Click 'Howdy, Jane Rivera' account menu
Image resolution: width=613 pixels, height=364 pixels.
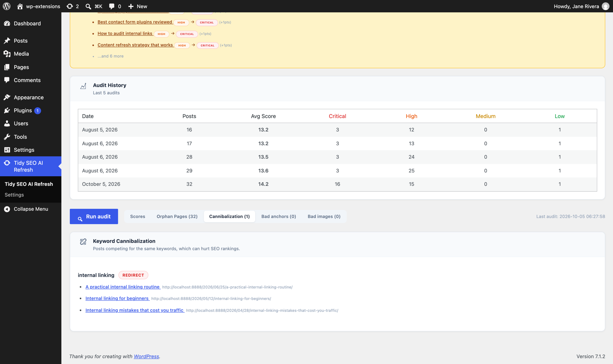[x=581, y=6]
